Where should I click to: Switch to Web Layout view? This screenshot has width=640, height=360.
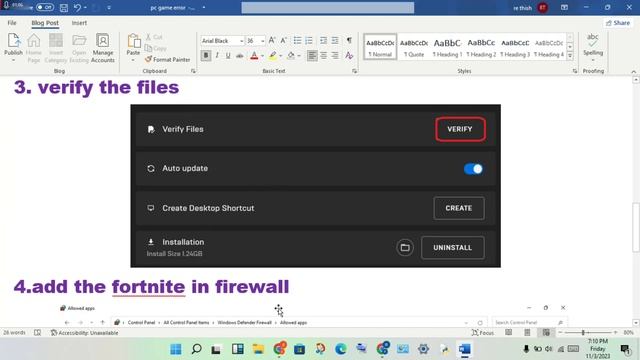[546, 333]
